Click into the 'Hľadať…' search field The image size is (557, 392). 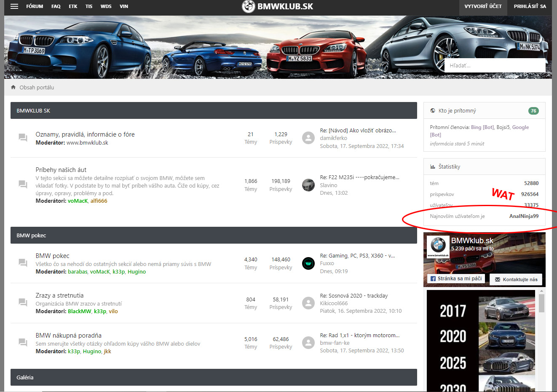point(495,65)
